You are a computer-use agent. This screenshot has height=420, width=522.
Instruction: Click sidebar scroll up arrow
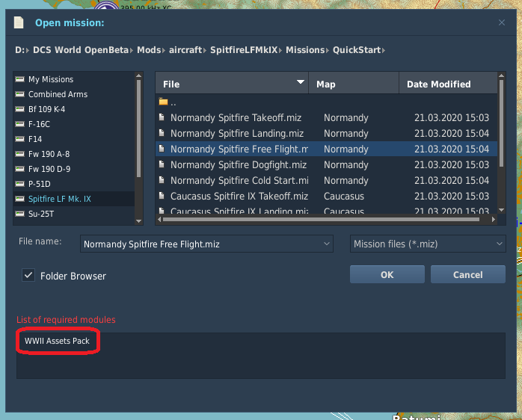click(139, 76)
